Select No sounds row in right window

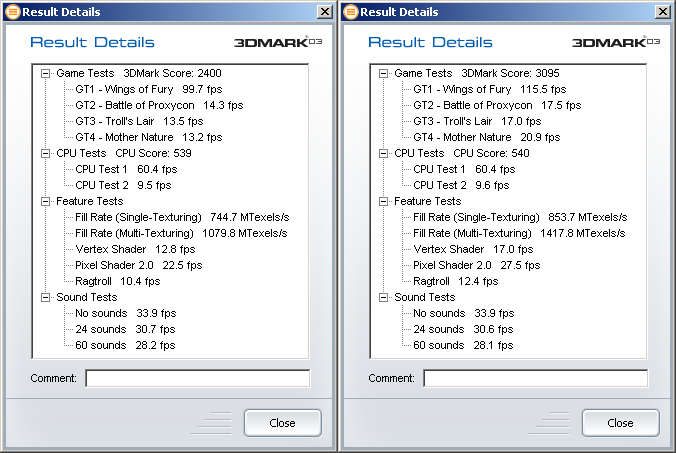click(x=464, y=313)
